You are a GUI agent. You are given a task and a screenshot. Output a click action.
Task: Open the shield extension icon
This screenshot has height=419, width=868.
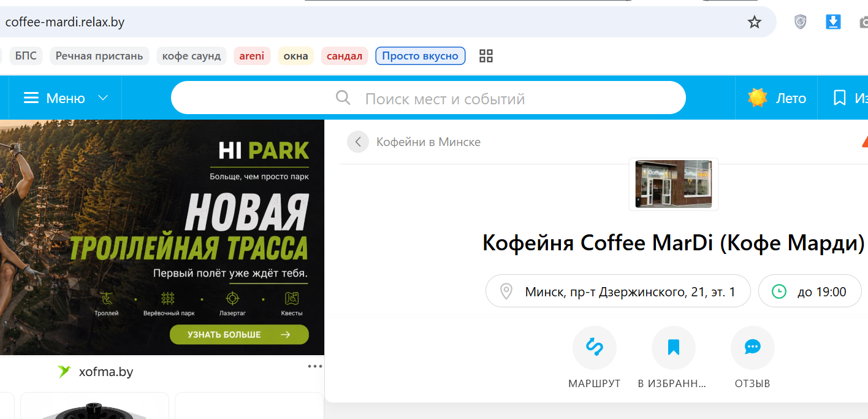coord(800,22)
